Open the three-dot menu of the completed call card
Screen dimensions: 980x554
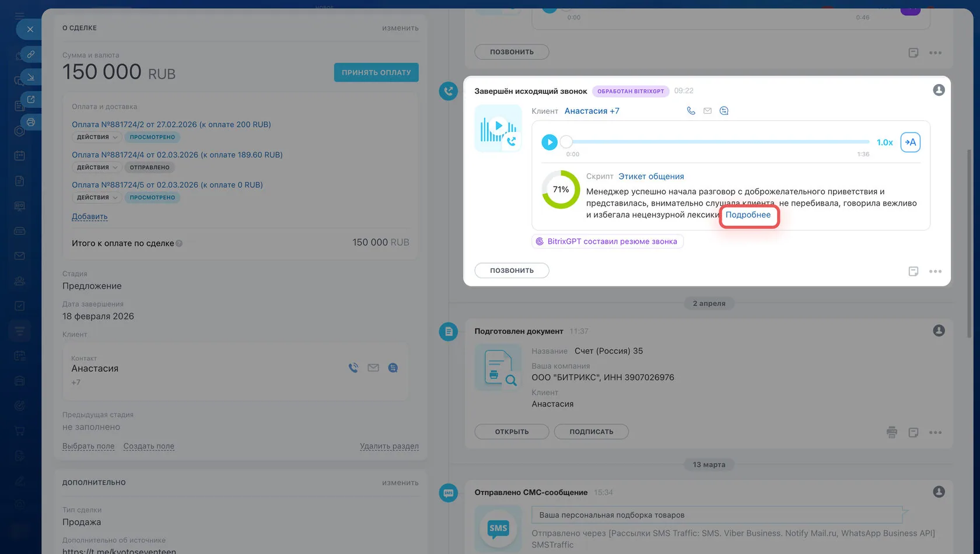(x=936, y=271)
